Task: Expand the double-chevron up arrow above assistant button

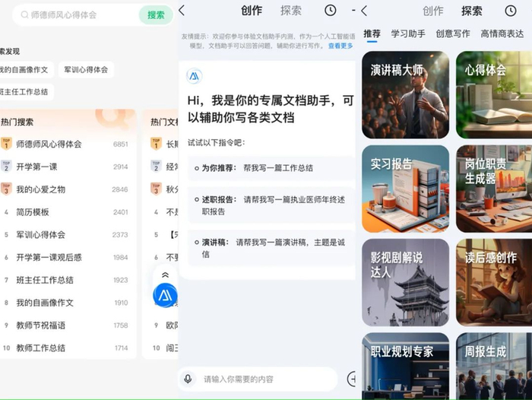Action: click(165, 275)
